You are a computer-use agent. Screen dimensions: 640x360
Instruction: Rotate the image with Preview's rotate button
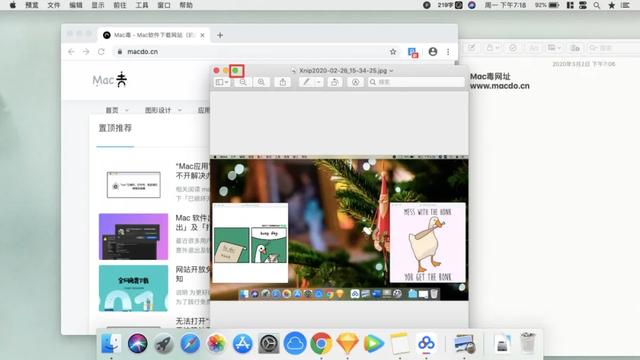tap(334, 82)
